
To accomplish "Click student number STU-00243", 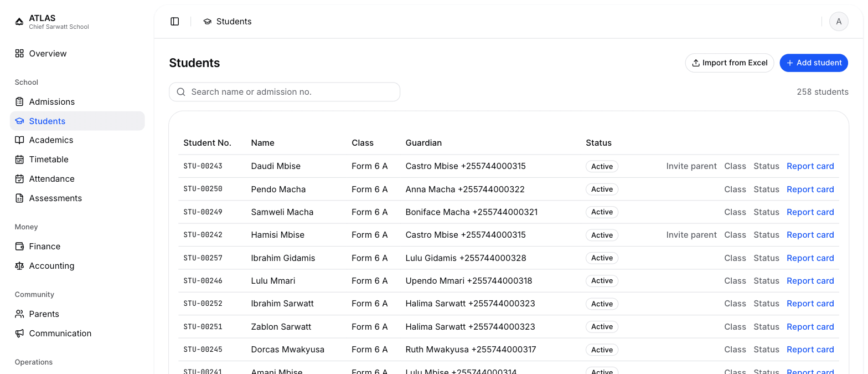I will (x=203, y=166).
